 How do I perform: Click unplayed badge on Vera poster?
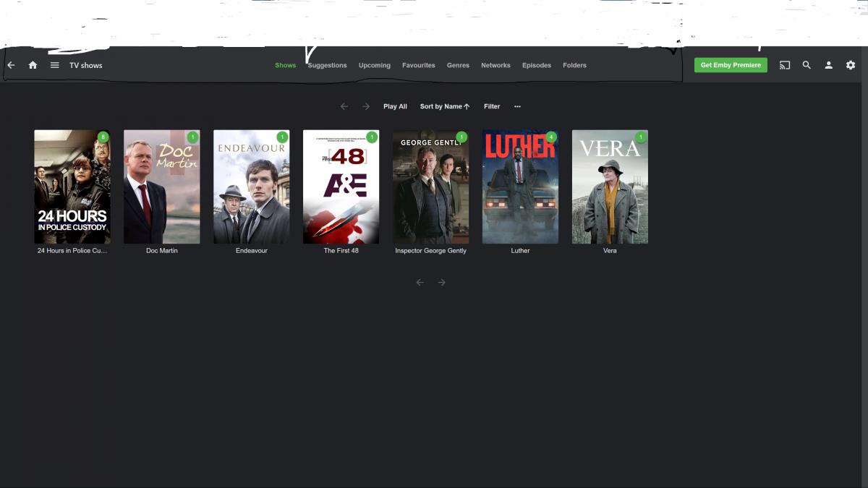point(641,137)
